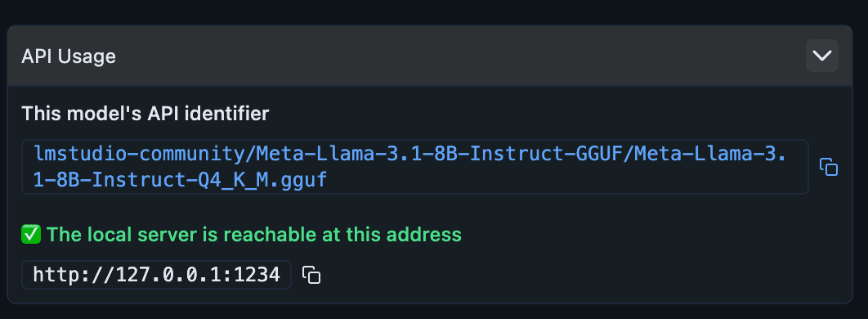Copy the model's API identifier
The image size is (868, 319).
click(828, 167)
